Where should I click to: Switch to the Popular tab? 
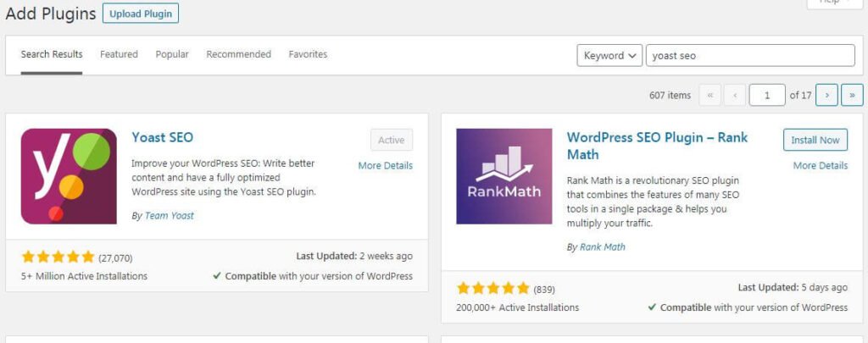coord(172,54)
